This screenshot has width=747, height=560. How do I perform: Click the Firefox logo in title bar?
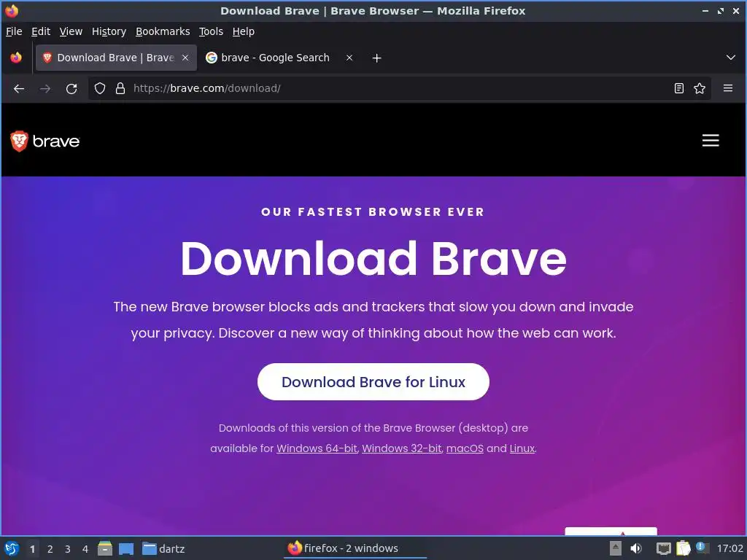pos(12,10)
